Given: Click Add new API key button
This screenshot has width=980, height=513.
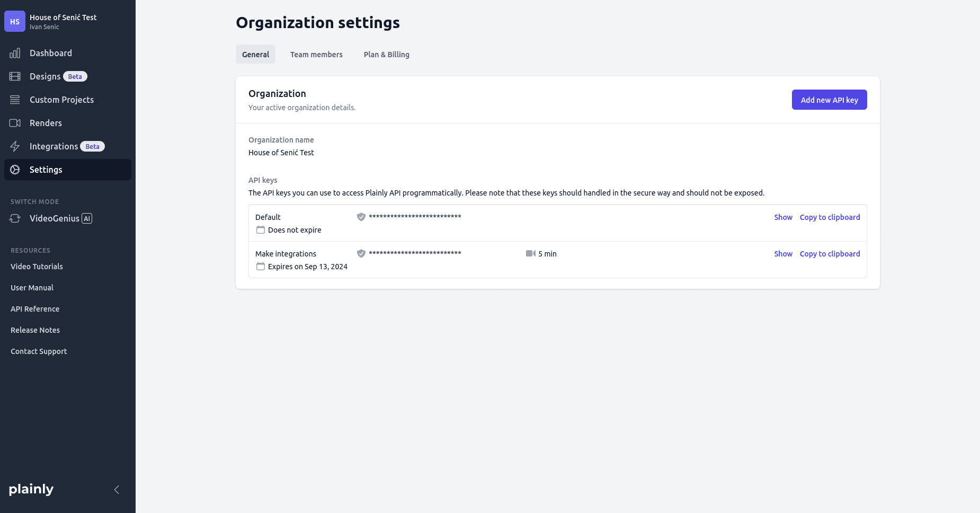Looking at the screenshot, I should tap(829, 100).
